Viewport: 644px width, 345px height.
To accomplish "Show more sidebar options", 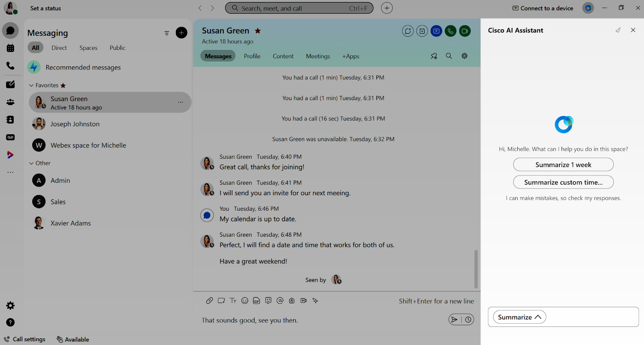I will [x=10, y=172].
